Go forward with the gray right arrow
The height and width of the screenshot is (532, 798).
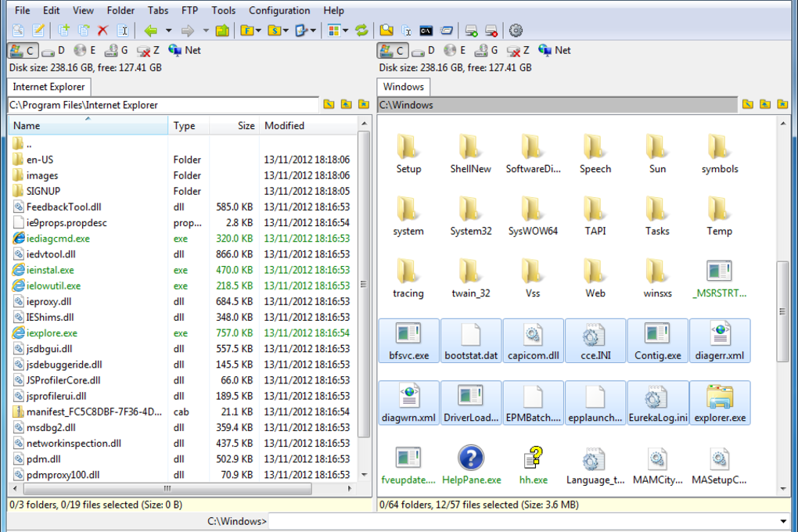[188, 31]
